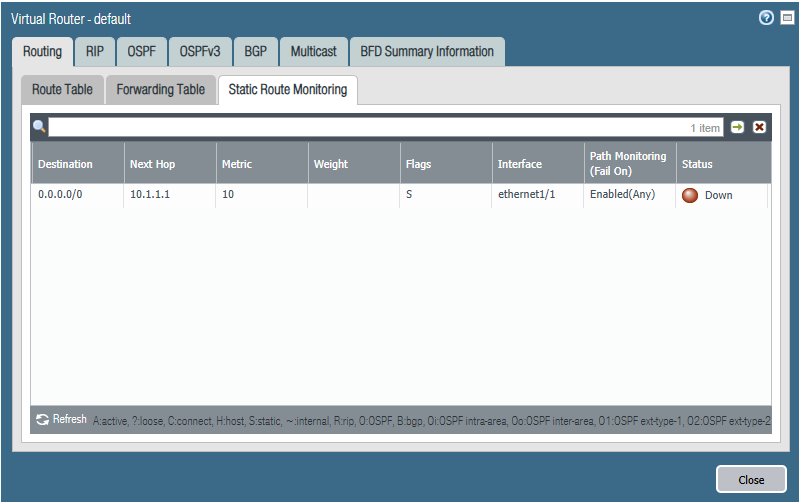Click the magnifier search icon
This screenshot has height=502, width=799.
tap(39, 126)
